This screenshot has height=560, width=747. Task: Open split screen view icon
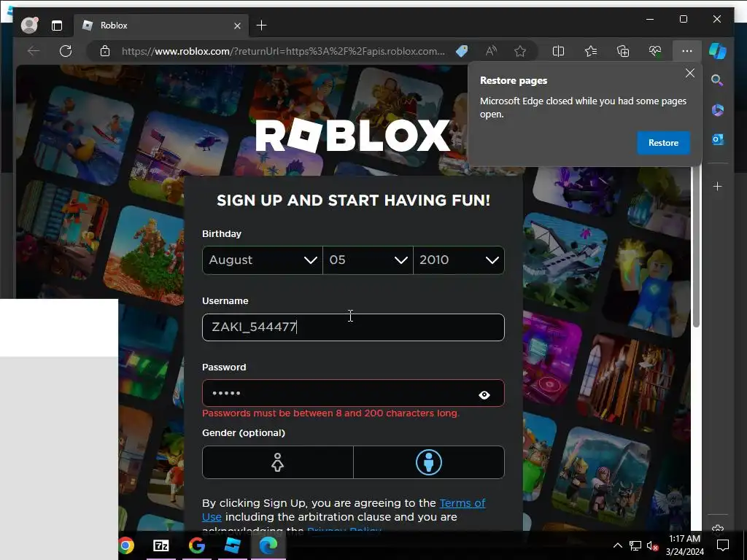point(558,51)
